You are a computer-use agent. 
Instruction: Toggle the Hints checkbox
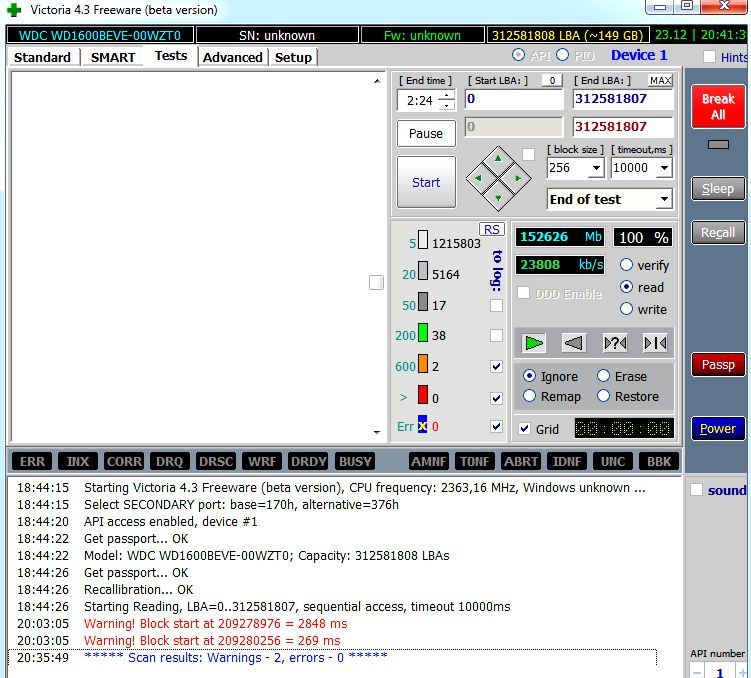point(709,56)
